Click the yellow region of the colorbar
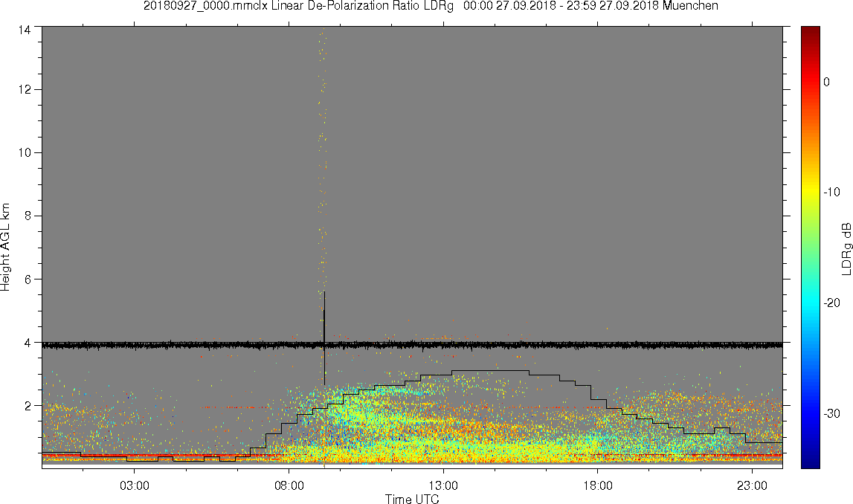The image size is (853, 504). pyautogui.click(x=810, y=193)
